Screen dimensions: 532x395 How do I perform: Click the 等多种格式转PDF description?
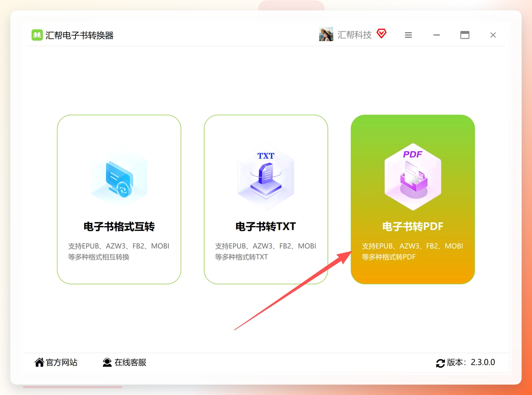[x=388, y=257]
